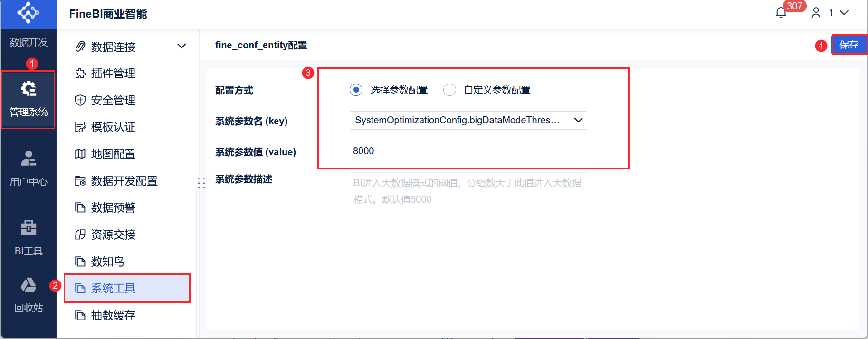Select 系统工具 menu item
This screenshot has height=339, width=868.
click(127, 288)
